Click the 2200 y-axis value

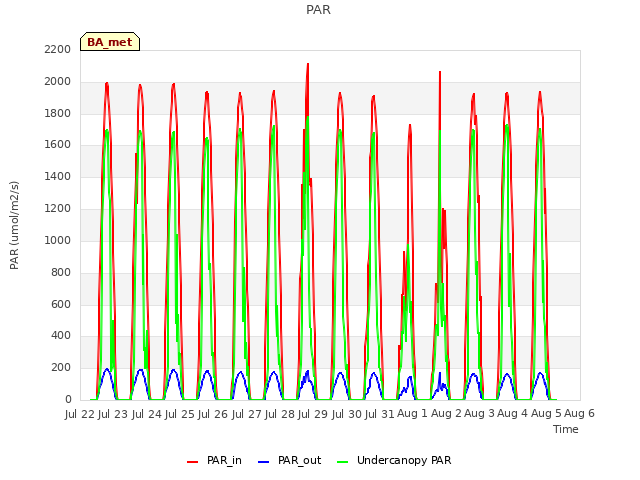coord(58,49)
